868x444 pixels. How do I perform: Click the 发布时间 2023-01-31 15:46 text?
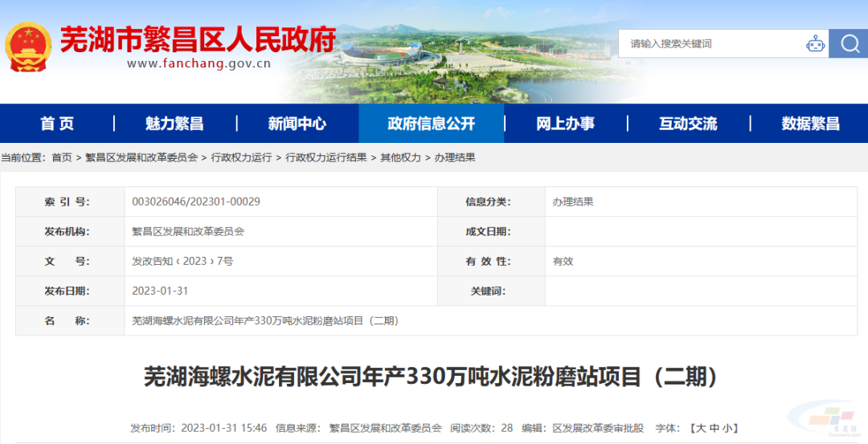[x=199, y=428]
